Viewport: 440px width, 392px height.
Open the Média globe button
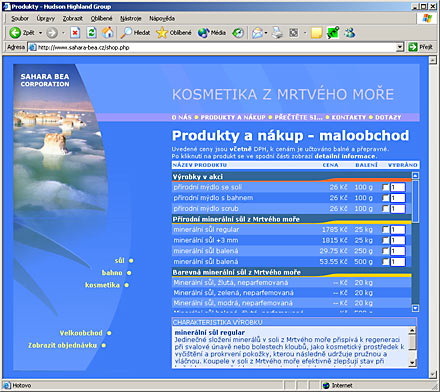(212, 33)
